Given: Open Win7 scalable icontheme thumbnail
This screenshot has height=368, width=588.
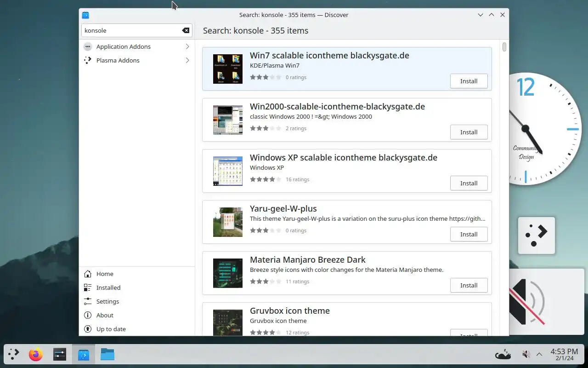Looking at the screenshot, I should click(x=228, y=69).
